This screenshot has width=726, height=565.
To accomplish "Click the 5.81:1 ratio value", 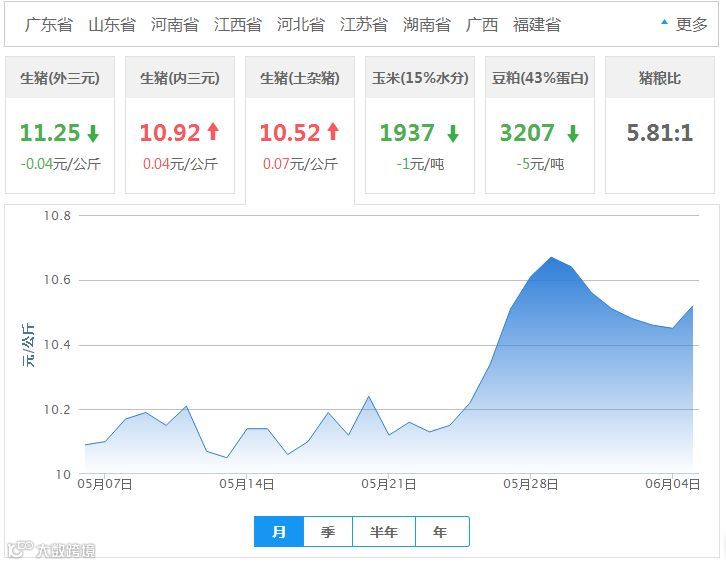I will (660, 133).
